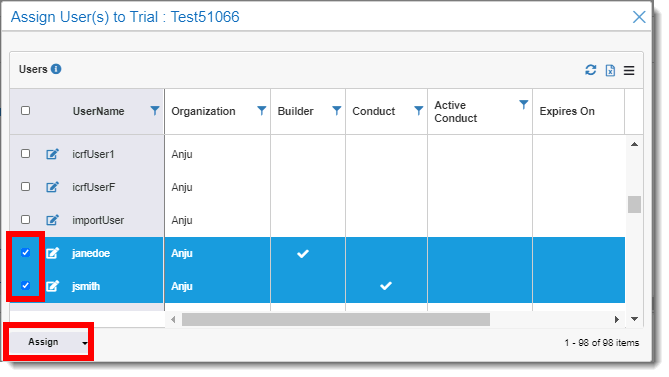Open the Organization column filter
Image resolution: width=669 pixels, height=377 pixels.
point(262,111)
